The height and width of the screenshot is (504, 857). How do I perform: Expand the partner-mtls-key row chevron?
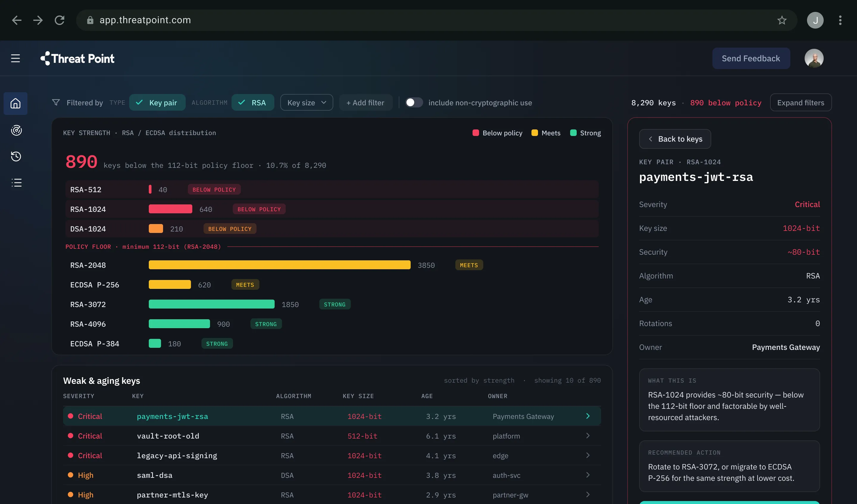(x=588, y=494)
